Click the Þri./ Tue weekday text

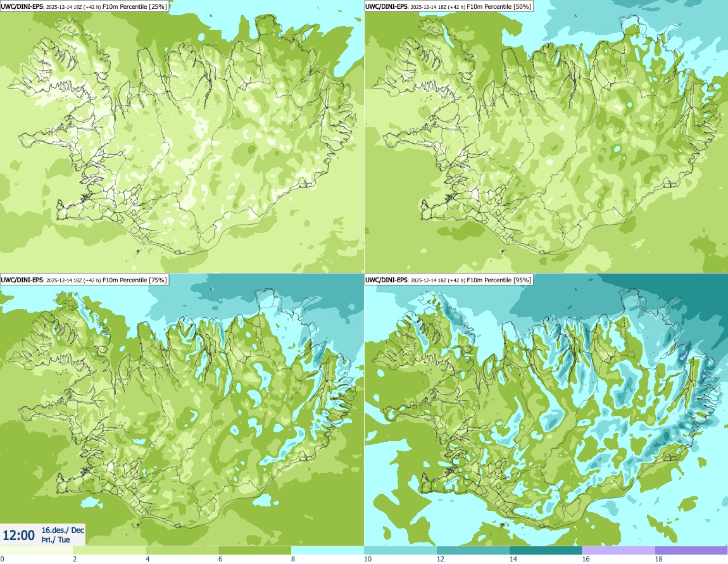pyautogui.click(x=56, y=539)
